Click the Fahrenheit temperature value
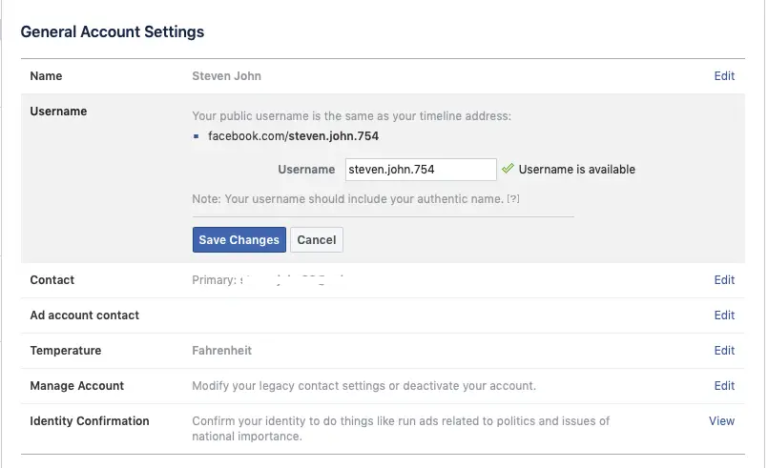768x468 pixels. point(221,351)
